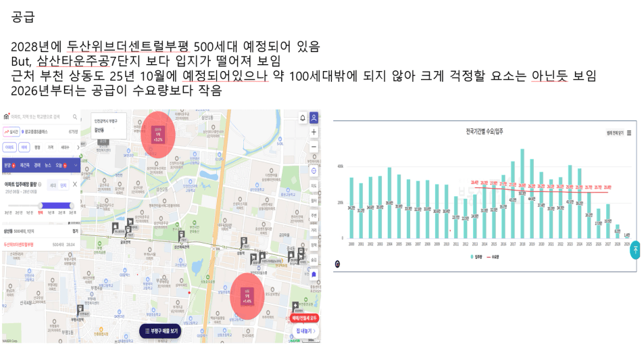Open 두산위브더센트럴부평 listing
This screenshot has height=355, width=644.
pyautogui.click(x=40, y=245)
